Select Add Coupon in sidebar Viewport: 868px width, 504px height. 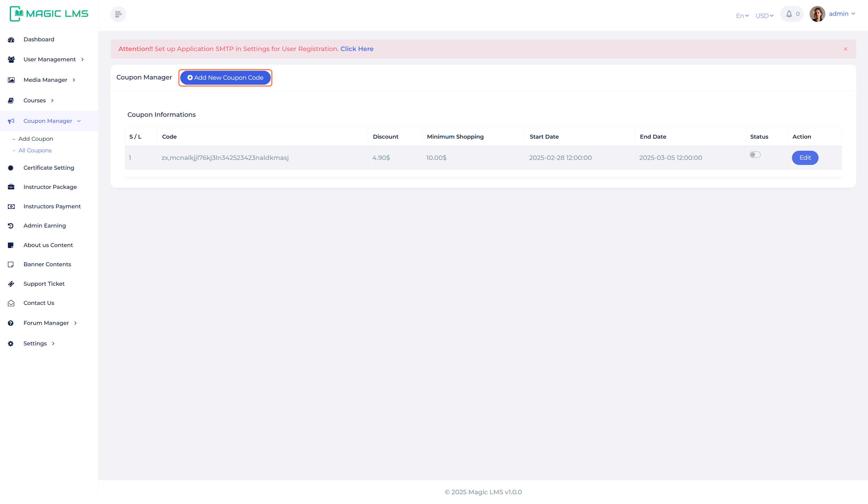pyautogui.click(x=36, y=139)
